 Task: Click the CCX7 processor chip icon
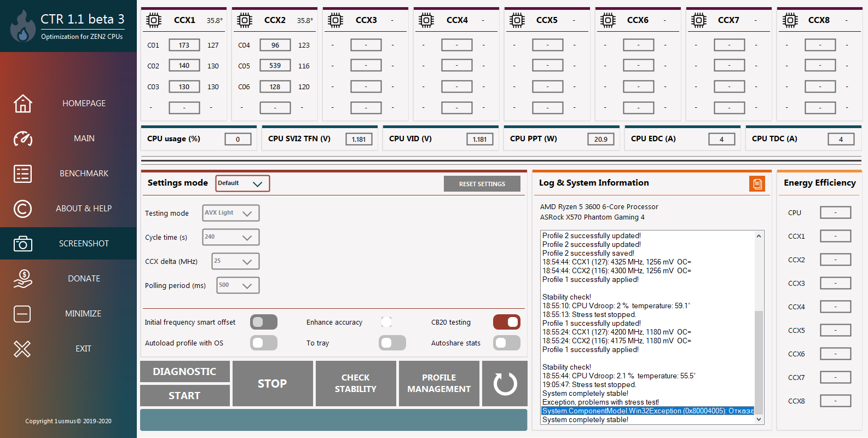[x=699, y=20]
